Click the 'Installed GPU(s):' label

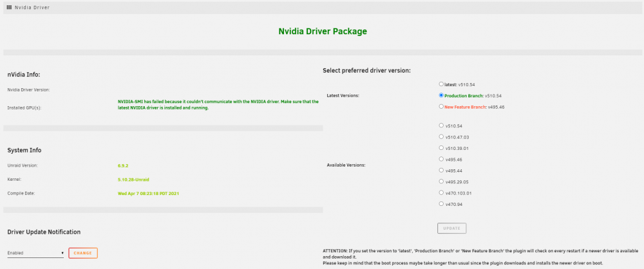(24, 108)
